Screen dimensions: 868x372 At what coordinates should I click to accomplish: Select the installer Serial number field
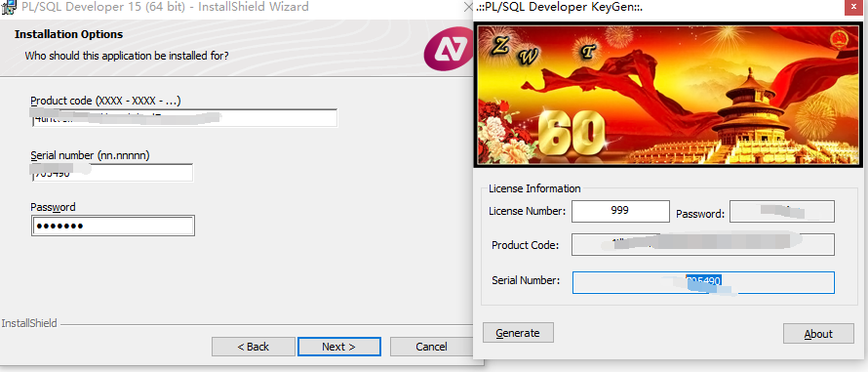(112, 173)
